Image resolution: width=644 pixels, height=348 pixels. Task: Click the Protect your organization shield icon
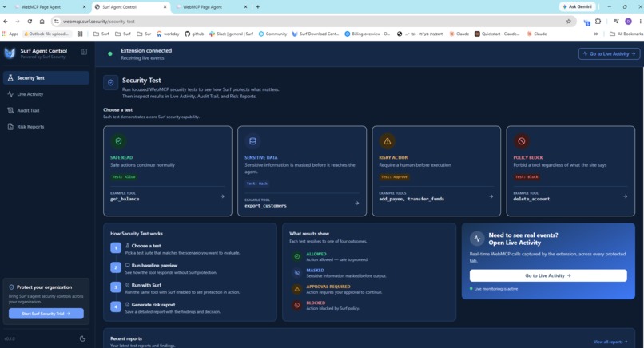[11, 287]
